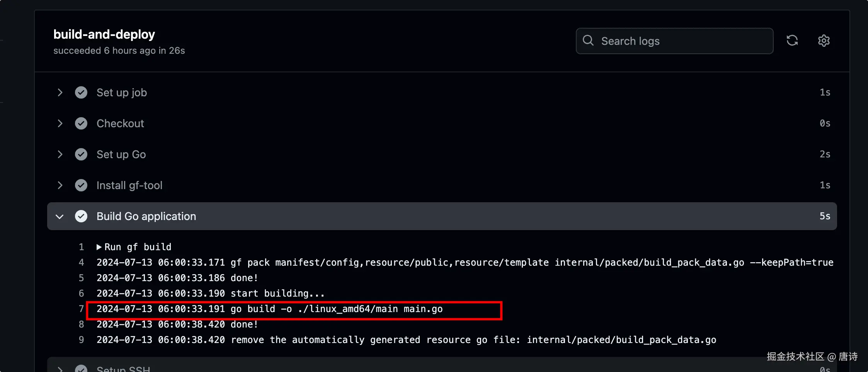Click the Set up job success checkmark
The width and height of the screenshot is (868, 372).
[81, 92]
